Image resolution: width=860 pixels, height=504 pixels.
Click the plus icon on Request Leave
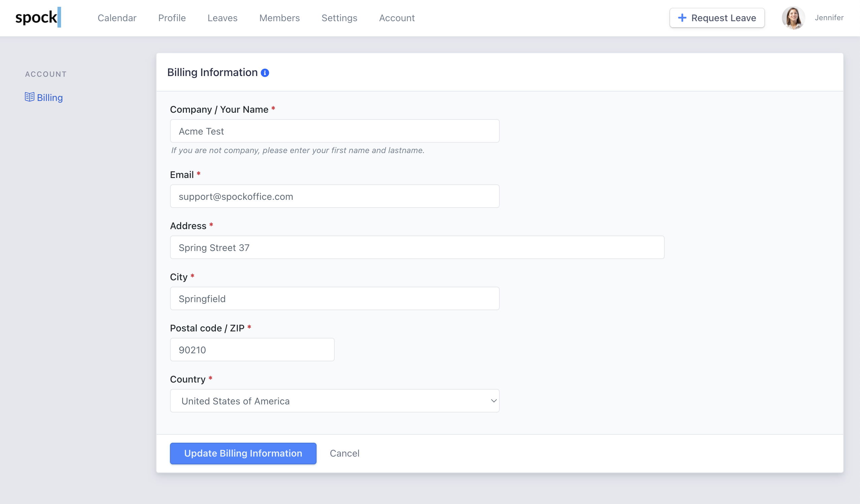click(682, 18)
